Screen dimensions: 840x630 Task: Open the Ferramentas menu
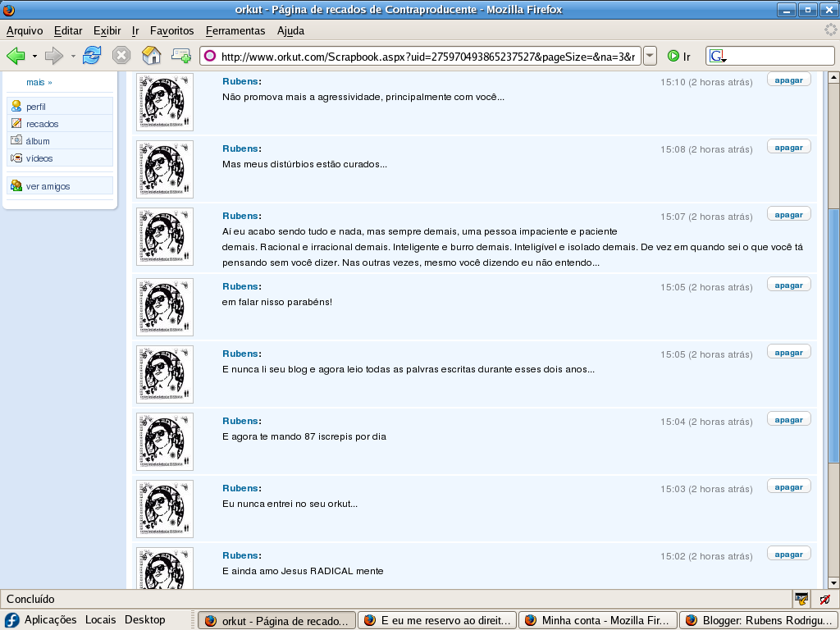pos(235,30)
